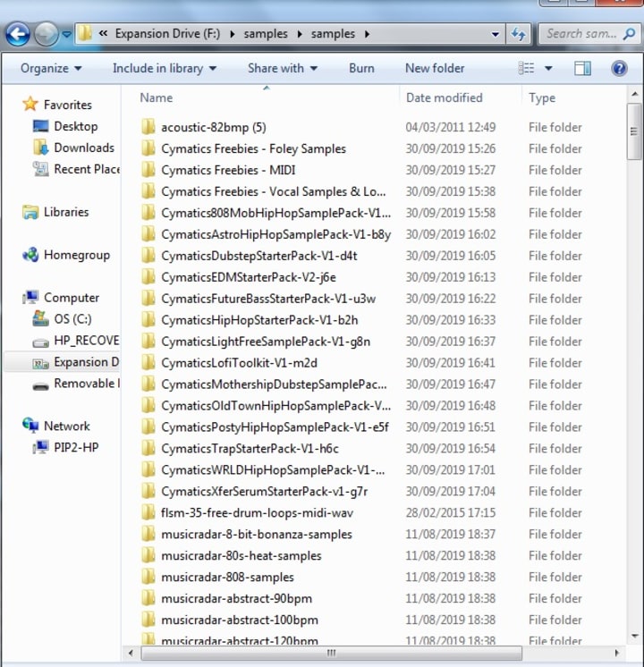This screenshot has width=644, height=667.
Task: Click CymaticsDubstepStarterPack-V1-d4t folder icon
Action: pos(148,255)
